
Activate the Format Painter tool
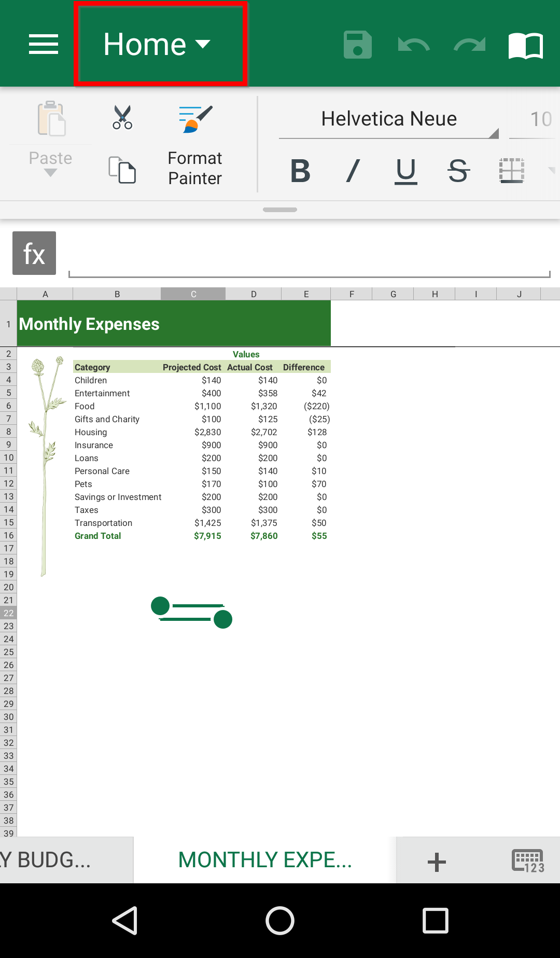[195, 145]
